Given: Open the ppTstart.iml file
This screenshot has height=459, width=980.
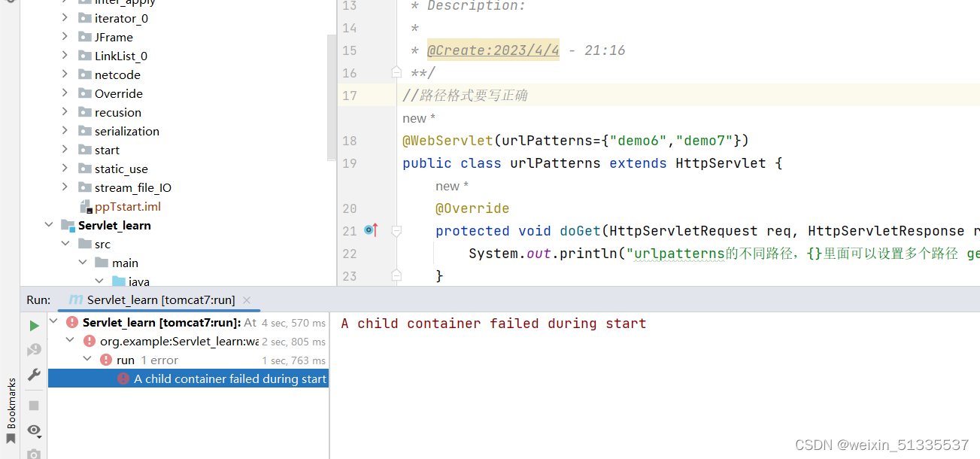Looking at the screenshot, I should pyautogui.click(x=128, y=205).
